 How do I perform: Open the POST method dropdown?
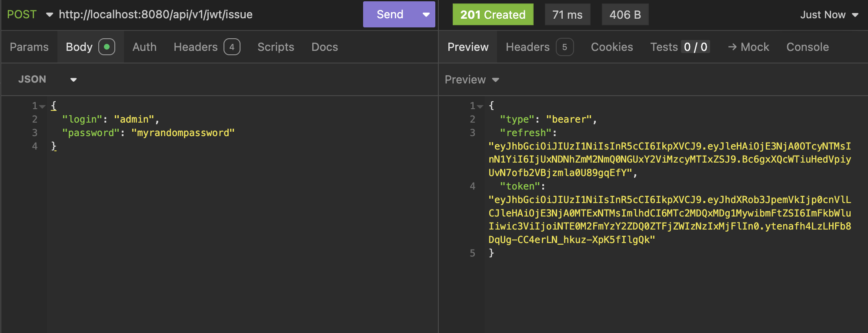coord(30,14)
